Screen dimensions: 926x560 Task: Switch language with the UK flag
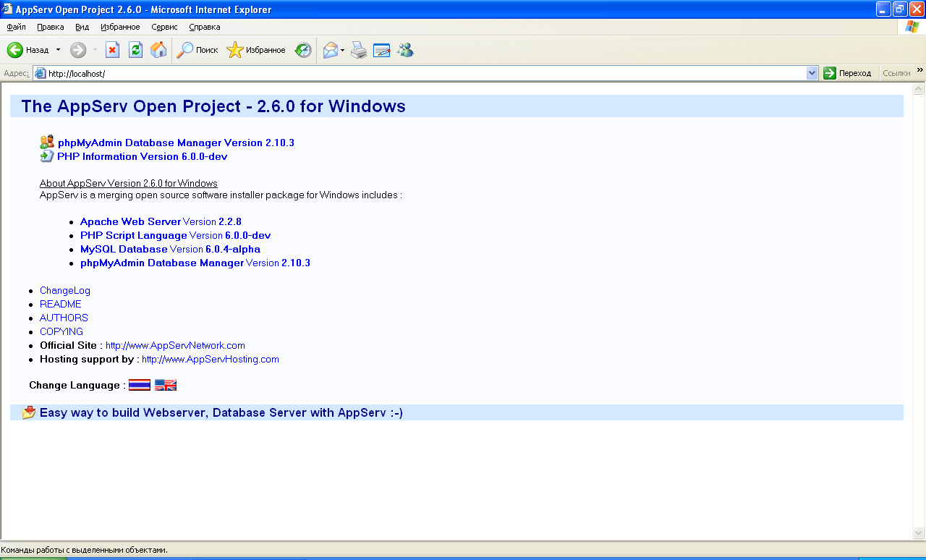166,385
